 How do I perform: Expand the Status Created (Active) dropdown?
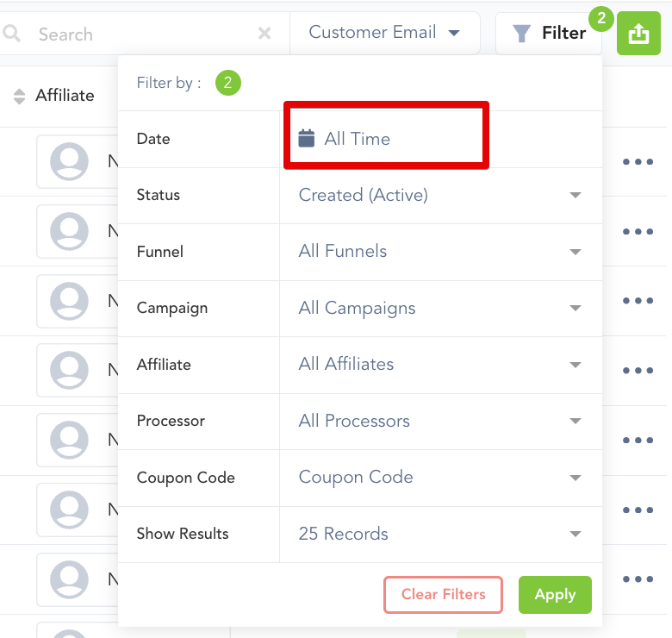pyautogui.click(x=440, y=195)
